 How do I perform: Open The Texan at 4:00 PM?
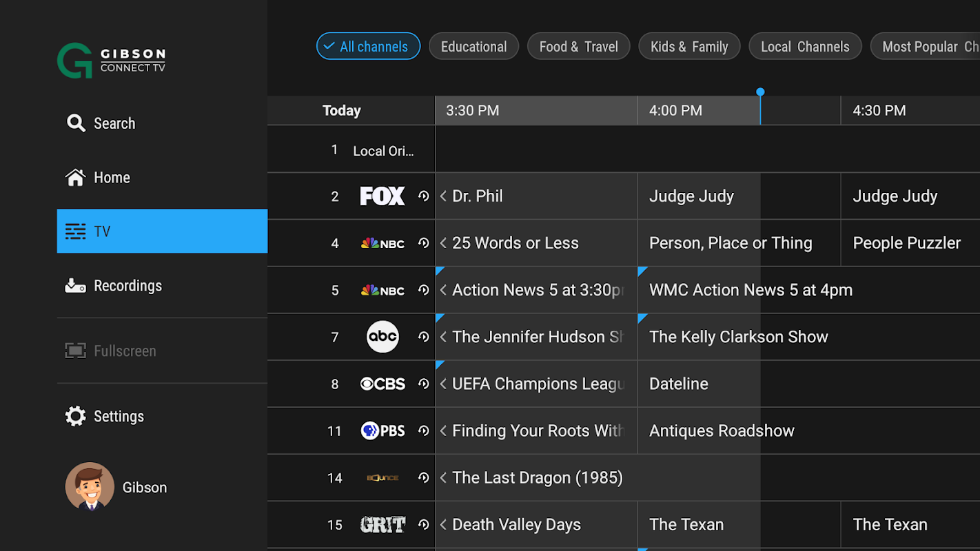point(739,524)
